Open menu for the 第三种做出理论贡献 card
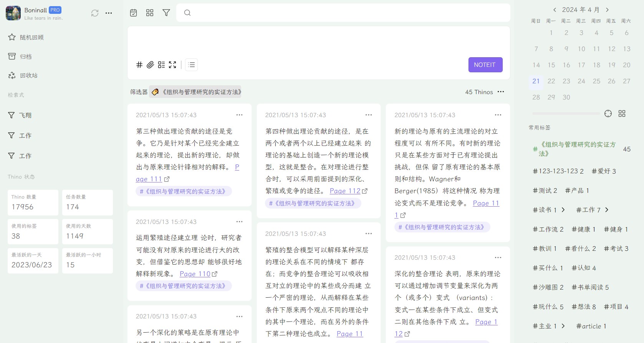This screenshot has width=644, height=343. click(239, 115)
